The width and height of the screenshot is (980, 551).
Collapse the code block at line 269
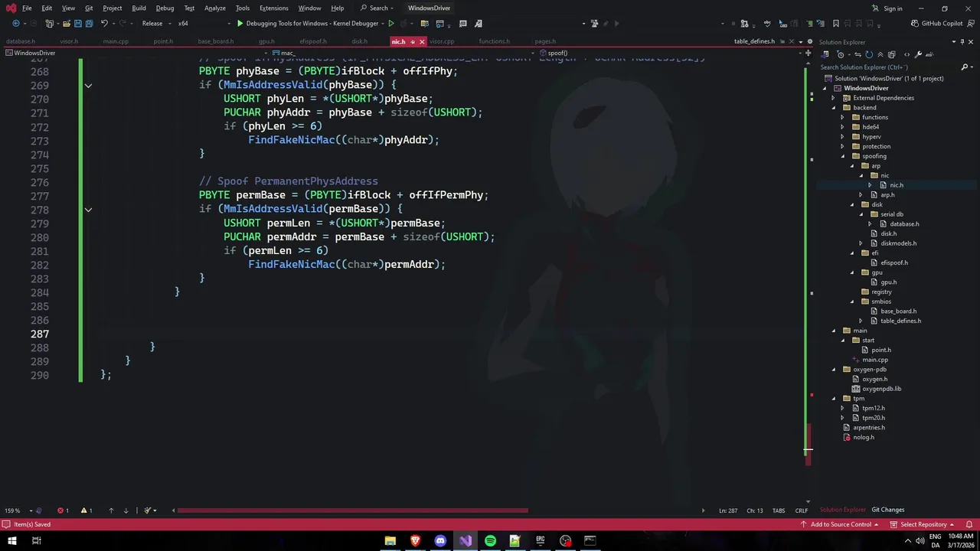coord(88,86)
